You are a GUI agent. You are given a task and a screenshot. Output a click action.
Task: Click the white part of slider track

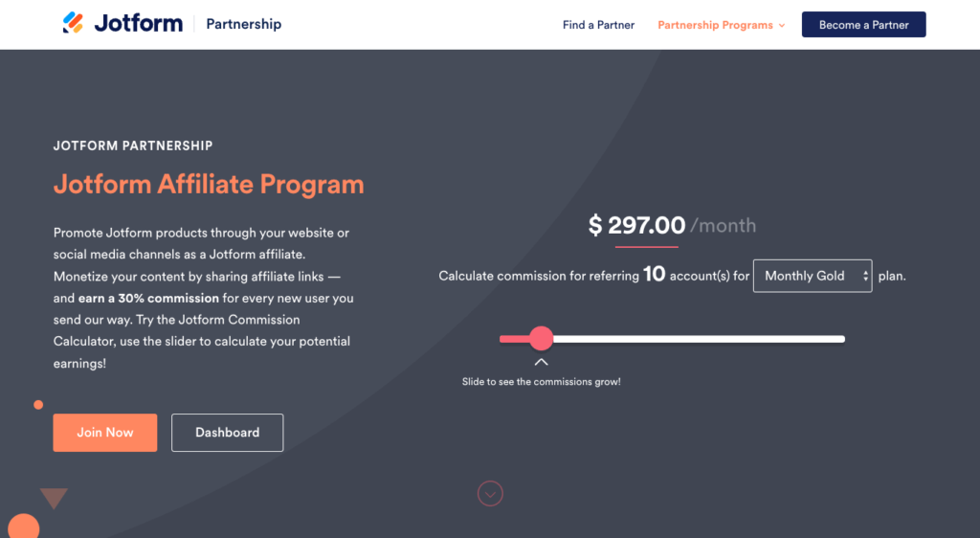point(699,338)
